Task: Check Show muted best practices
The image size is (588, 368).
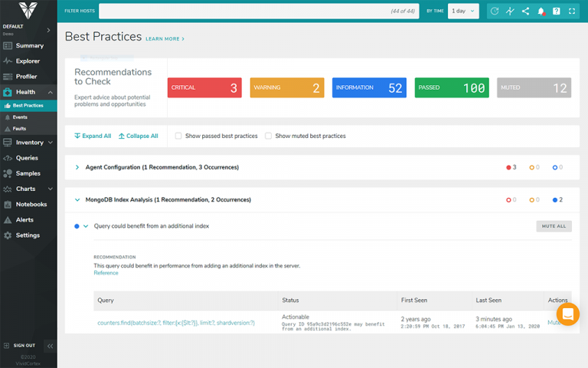Action: click(x=268, y=136)
